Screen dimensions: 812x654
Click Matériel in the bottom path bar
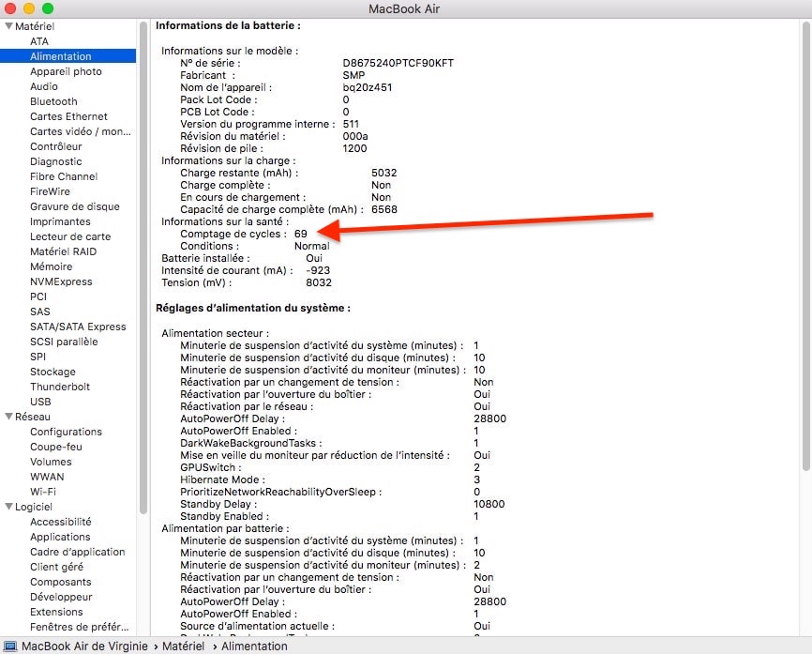[x=184, y=646]
